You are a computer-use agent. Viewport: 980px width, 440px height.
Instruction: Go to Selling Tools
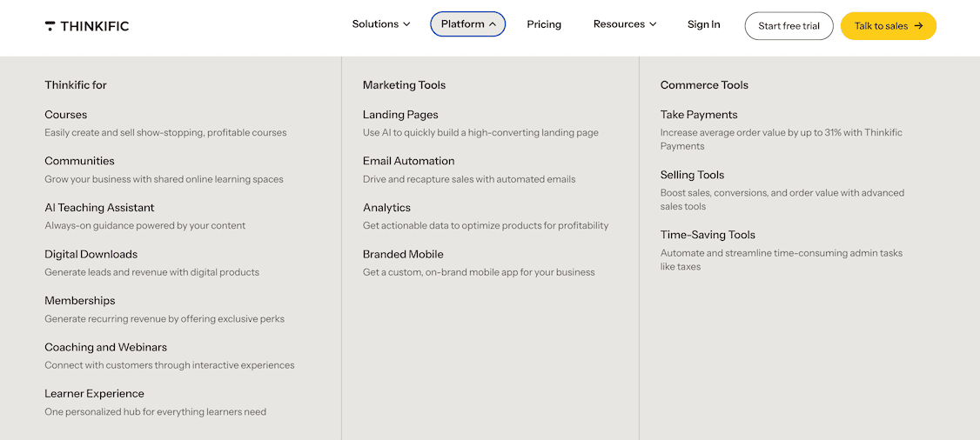click(693, 175)
